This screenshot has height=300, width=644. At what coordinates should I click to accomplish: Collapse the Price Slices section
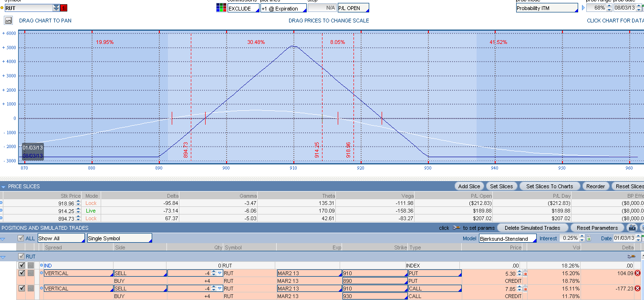pyautogui.click(x=4, y=186)
